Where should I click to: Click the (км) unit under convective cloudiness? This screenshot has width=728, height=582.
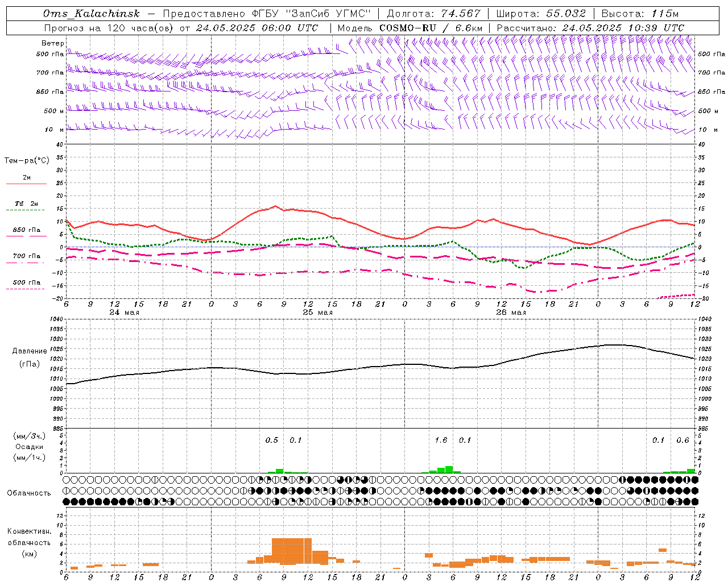[29, 553]
